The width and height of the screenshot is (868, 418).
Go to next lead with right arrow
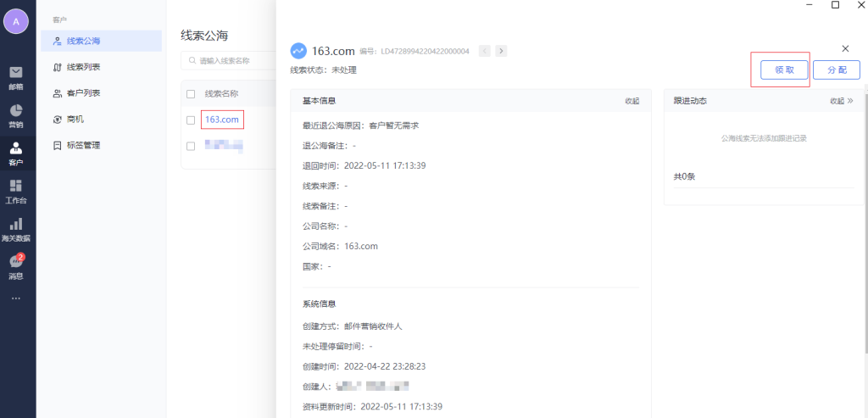coord(502,51)
